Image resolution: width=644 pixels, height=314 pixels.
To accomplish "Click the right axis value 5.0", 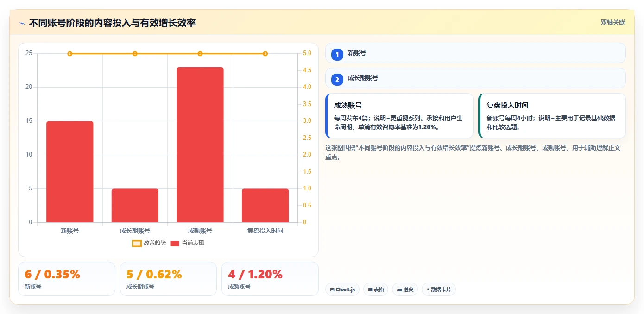I will (x=307, y=53).
